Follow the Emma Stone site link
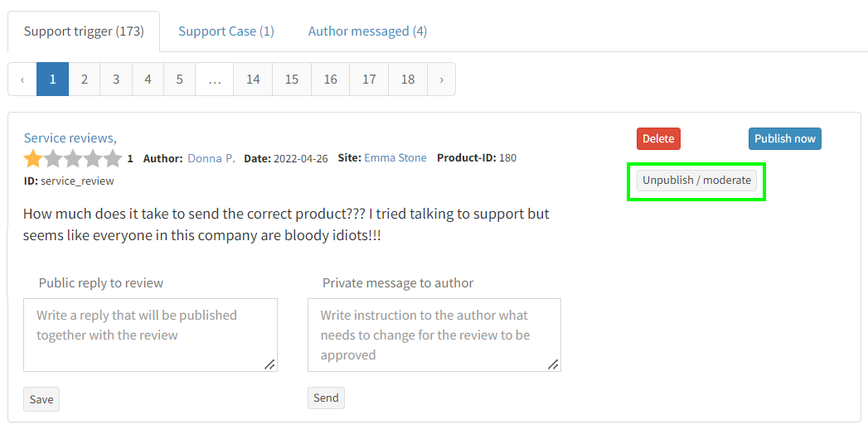 [395, 158]
